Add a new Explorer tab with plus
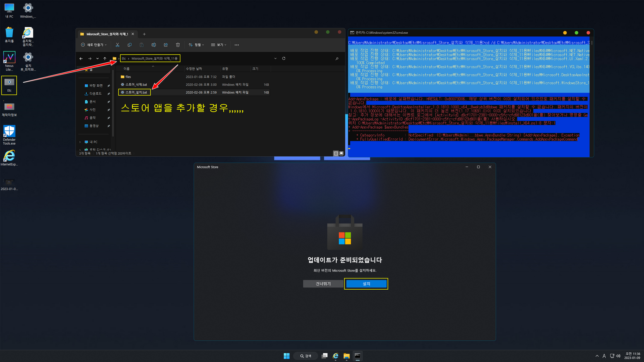 [144, 34]
